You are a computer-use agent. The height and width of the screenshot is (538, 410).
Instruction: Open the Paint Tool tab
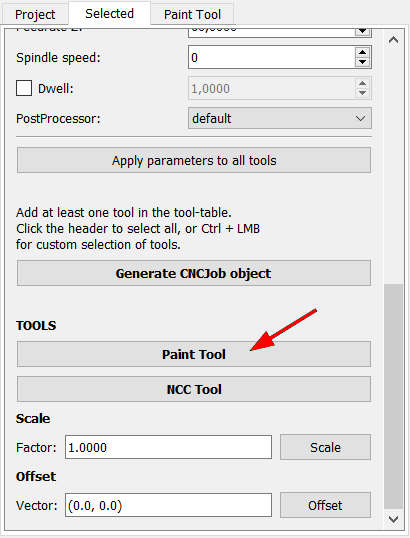[x=192, y=15]
